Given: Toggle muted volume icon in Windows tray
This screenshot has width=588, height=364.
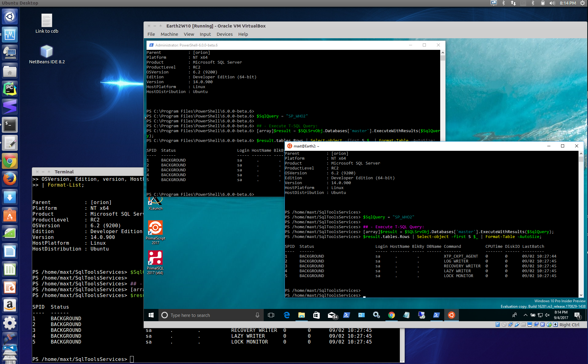Looking at the screenshot, I should point(548,315).
